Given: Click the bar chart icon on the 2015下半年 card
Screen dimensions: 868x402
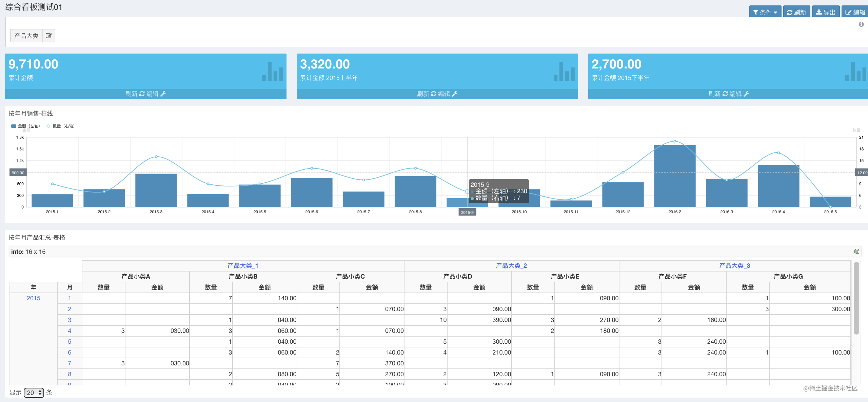Looking at the screenshot, I should tap(856, 71).
